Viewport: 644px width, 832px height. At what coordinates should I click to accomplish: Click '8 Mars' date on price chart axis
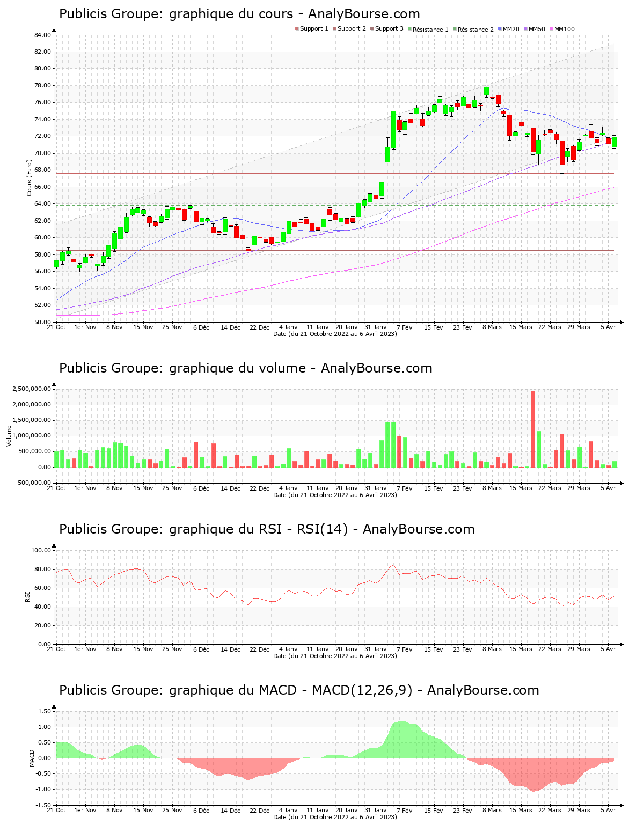[492, 327]
